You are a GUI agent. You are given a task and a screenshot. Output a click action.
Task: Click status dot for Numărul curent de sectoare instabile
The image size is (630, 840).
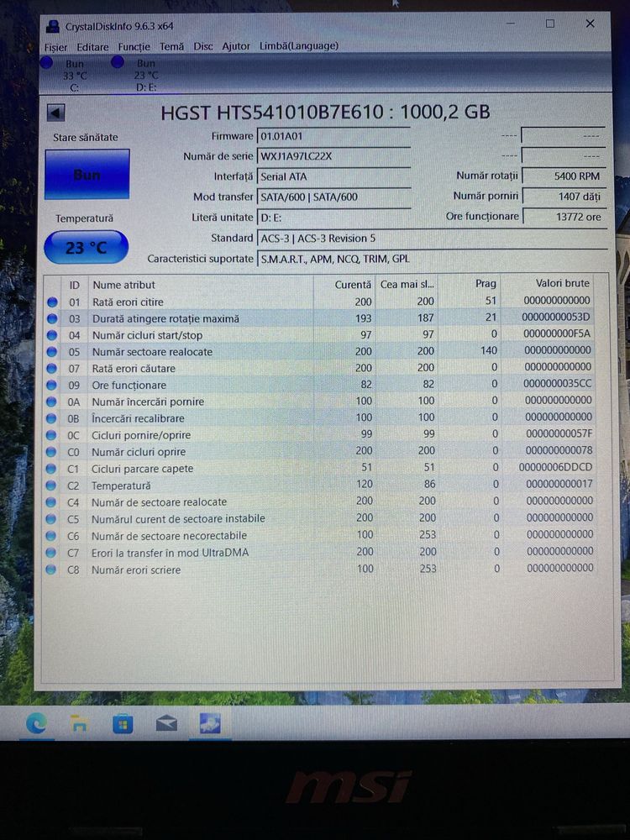point(51,519)
